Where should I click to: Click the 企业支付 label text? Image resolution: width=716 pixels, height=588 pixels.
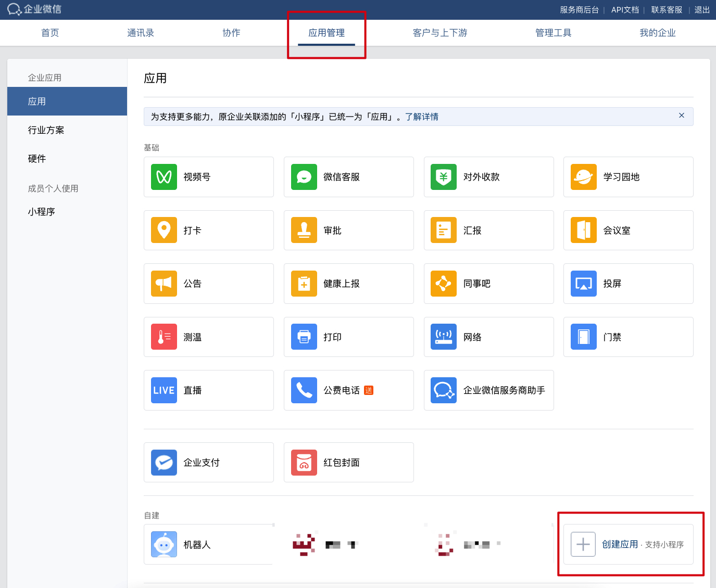coord(202,463)
